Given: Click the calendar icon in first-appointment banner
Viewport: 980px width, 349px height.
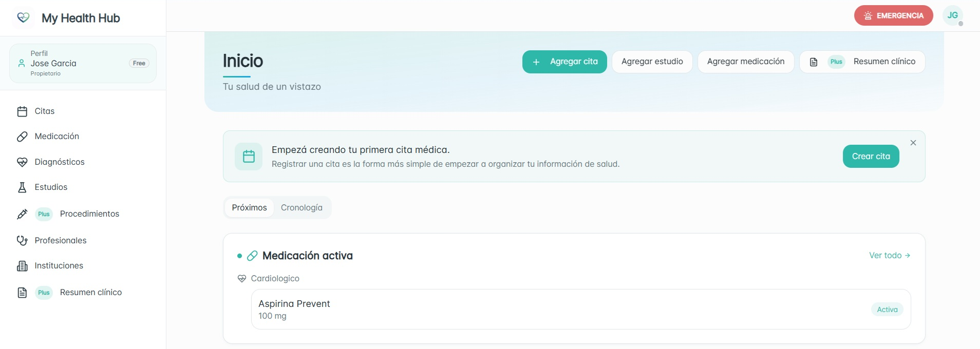Looking at the screenshot, I should [249, 157].
